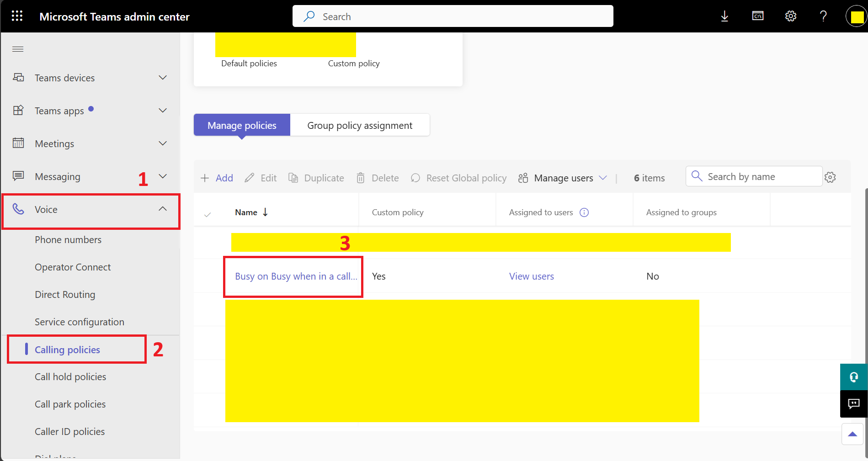This screenshot has height=461, width=868.
Task: Open Service configuration page
Action: (x=80, y=322)
